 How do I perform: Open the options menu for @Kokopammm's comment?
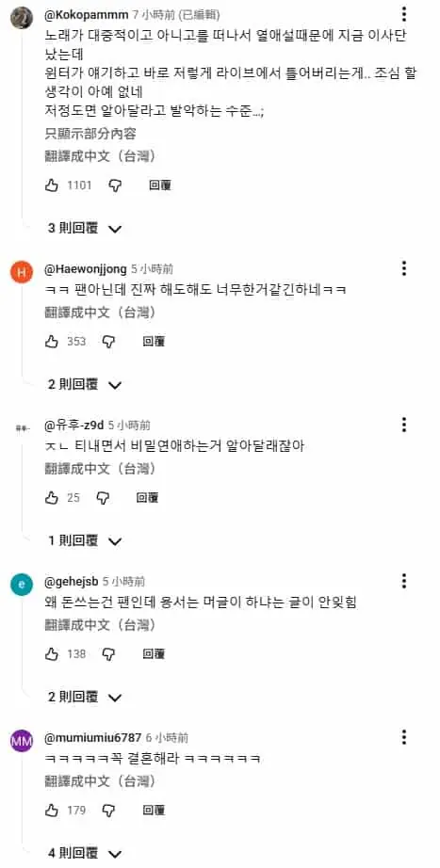pos(404,14)
